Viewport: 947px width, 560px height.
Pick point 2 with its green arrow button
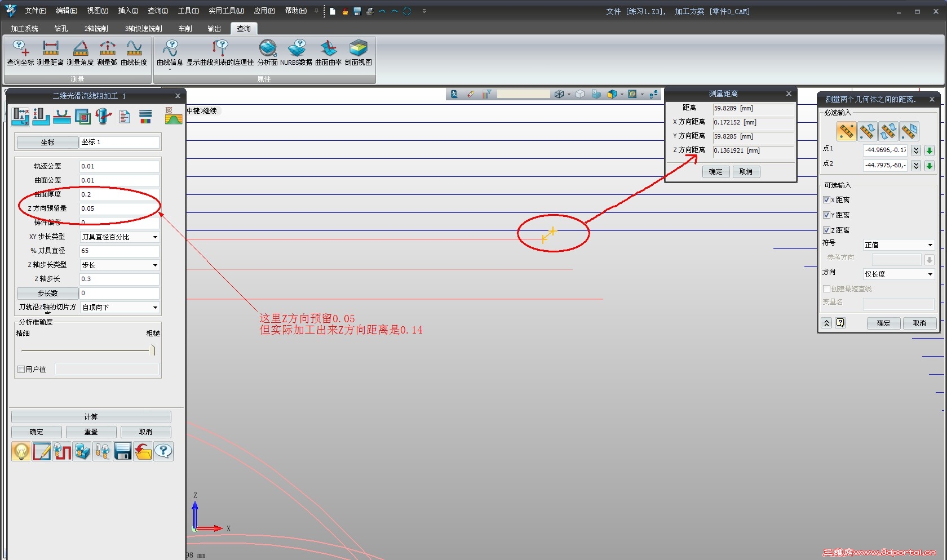click(930, 166)
